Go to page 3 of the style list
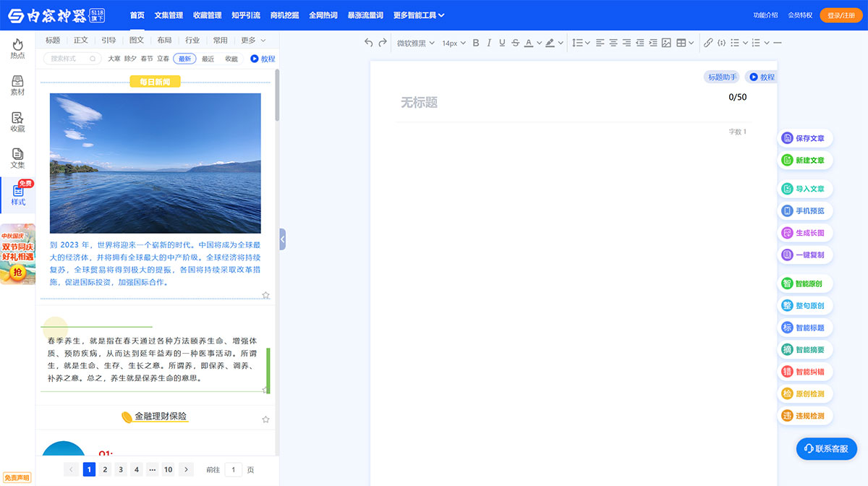The image size is (868, 486). pyautogui.click(x=120, y=469)
